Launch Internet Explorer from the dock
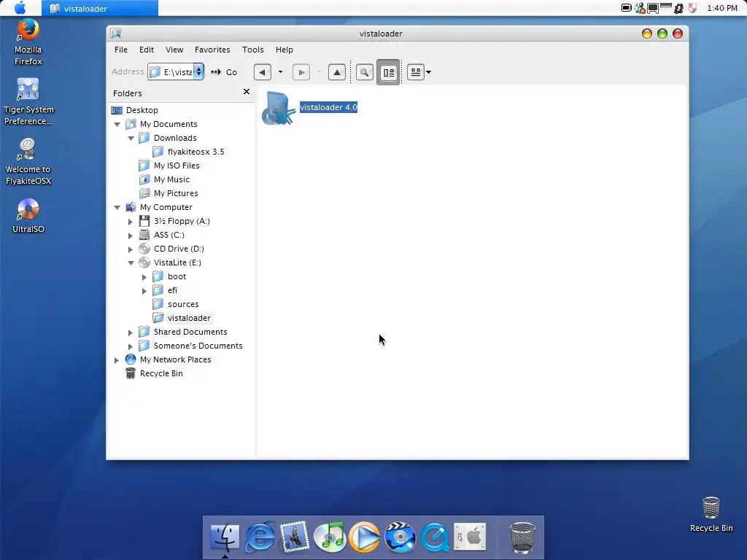This screenshot has width=747, height=560. 260,537
